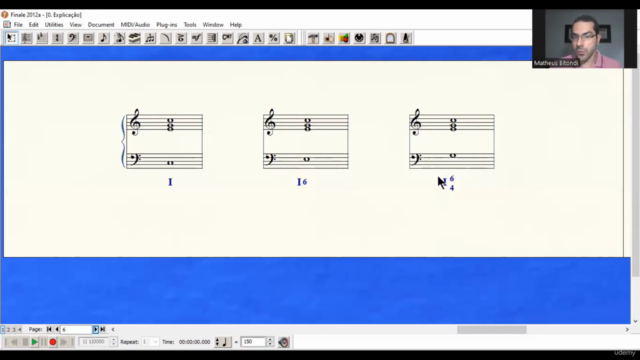
Task: Select the Staff tool
Action: (x=27, y=38)
